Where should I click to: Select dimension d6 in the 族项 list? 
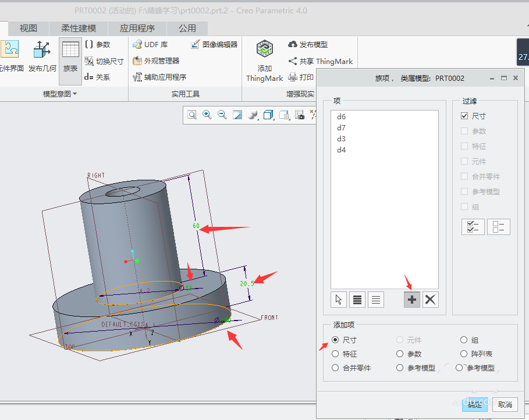pyautogui.click(x=341, y=116)
